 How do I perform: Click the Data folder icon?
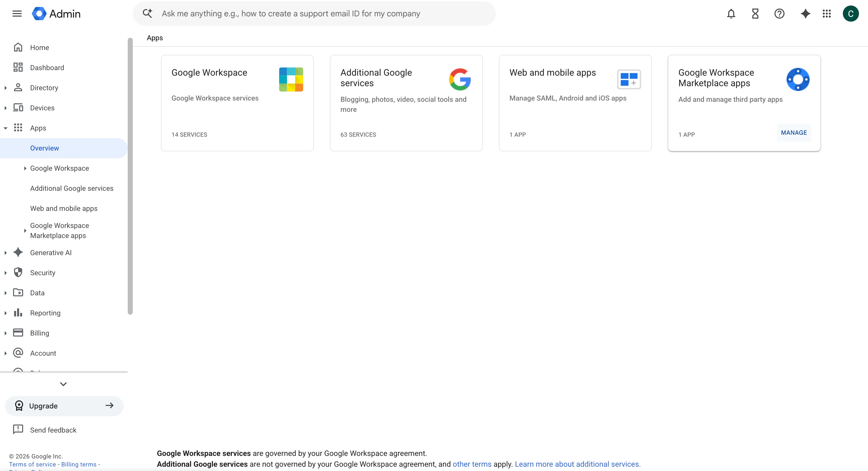coord(18,293)
